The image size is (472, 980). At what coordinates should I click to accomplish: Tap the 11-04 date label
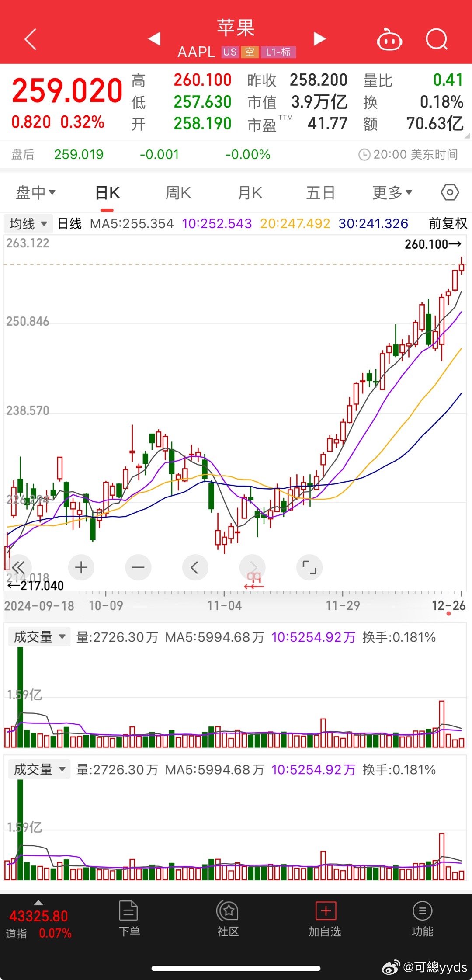pyautogui.click(x=224, y=606)
